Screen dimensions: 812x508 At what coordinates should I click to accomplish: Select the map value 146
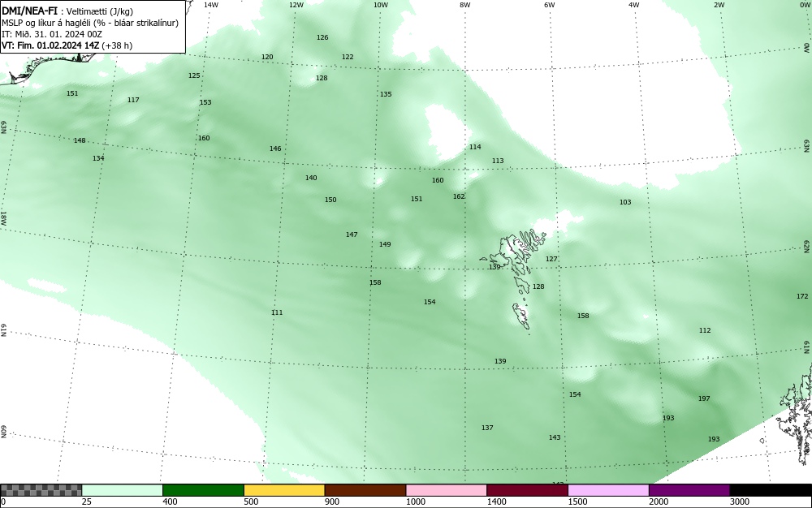click(275, 149)
